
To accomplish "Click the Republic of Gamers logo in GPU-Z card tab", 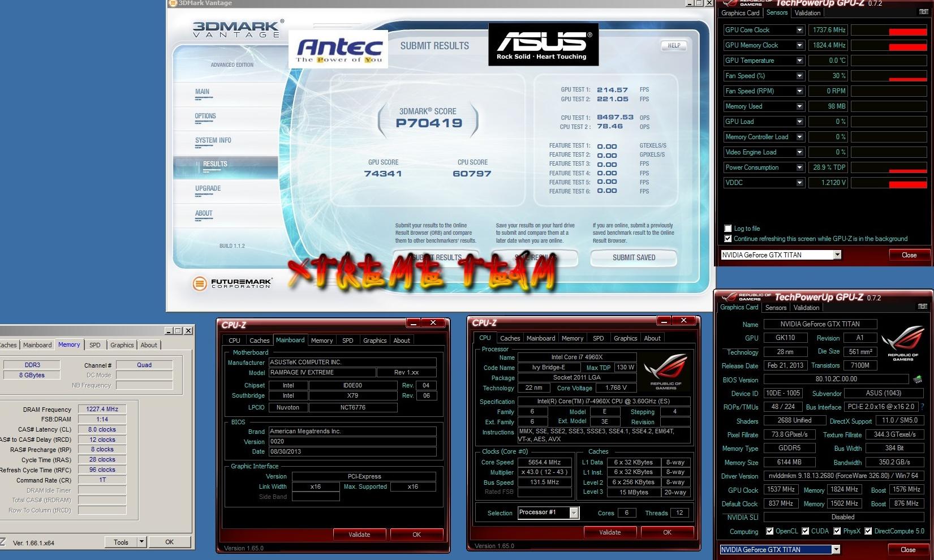I will tap(902, 343).
